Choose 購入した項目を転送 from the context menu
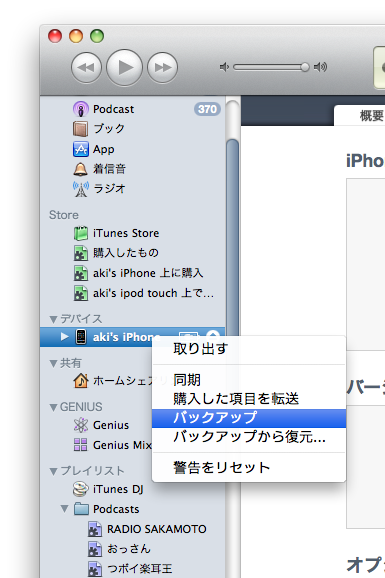Image resolution: width=385 pixels, height=578 pixels. [x=249, y=399]
